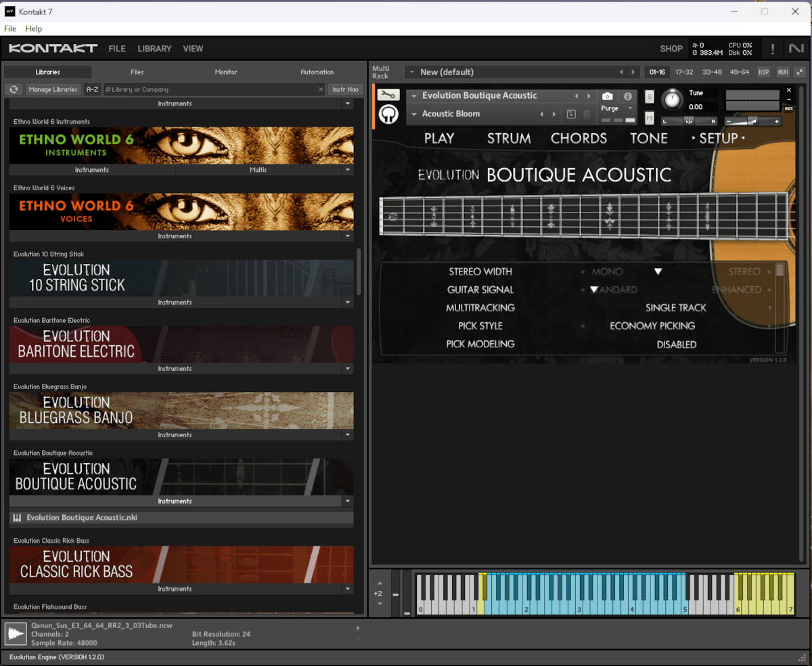
Task: Load Evolution Boutique Acoustic.nki
Action: 181,518
